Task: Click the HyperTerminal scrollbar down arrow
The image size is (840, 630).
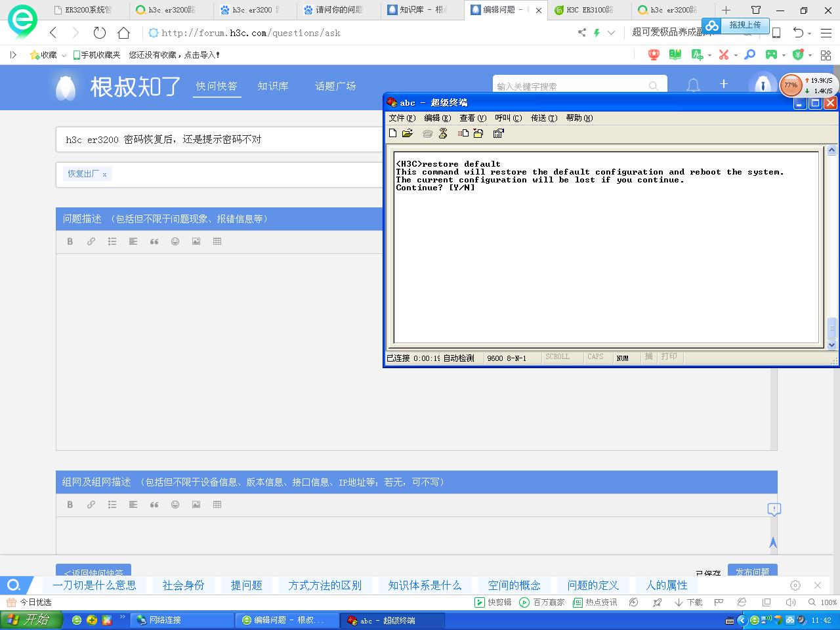Action: pyautogui.click(x=832, y=345)
